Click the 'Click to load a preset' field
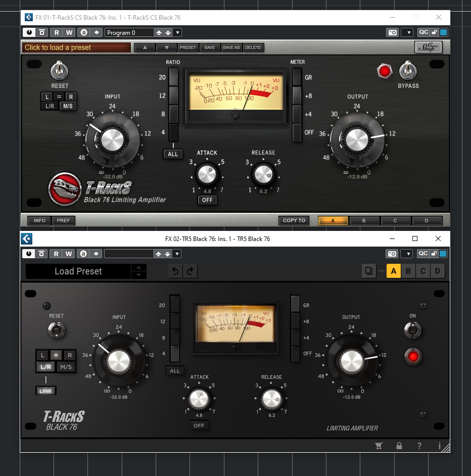The image size is (471, 476). pos(76,47)
